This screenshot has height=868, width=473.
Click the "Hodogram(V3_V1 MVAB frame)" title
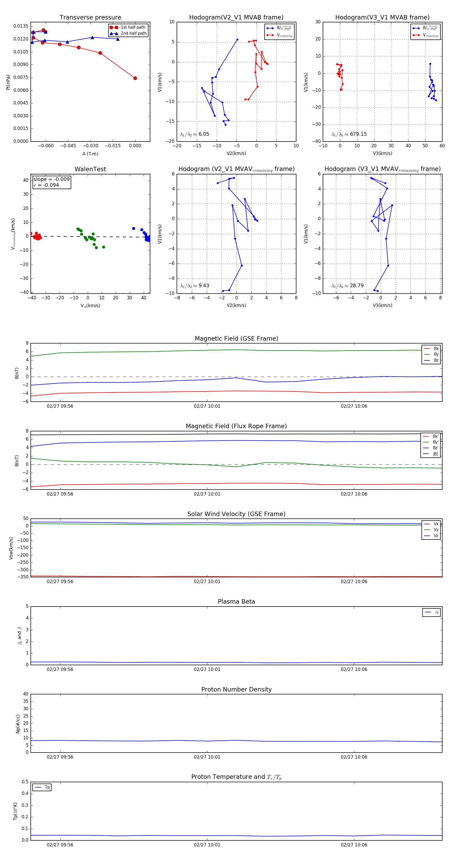pyautogui.click(x=382, y=18)
